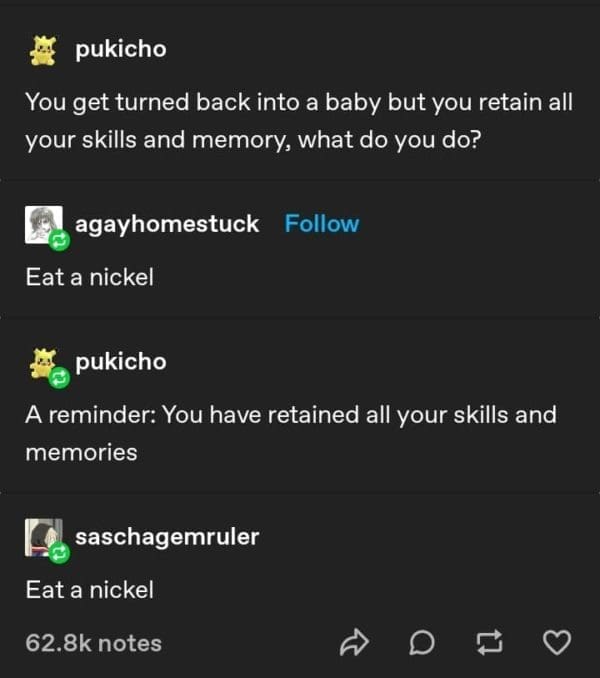The width and height of the screenshot is (600, 678).
Task: Click the 'A reminder' reply text
Action: coord(291,433)
